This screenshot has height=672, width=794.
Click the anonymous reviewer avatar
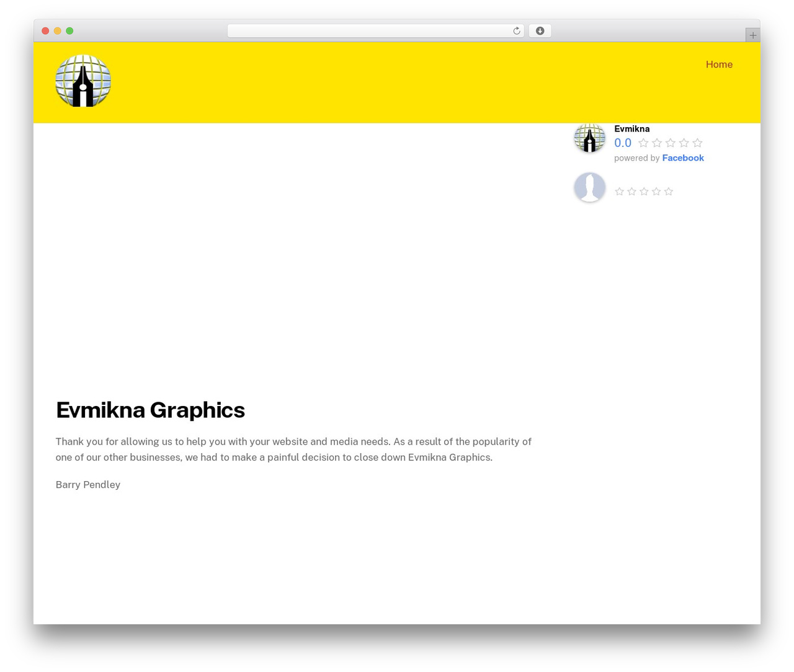click(x=589, y=187)
